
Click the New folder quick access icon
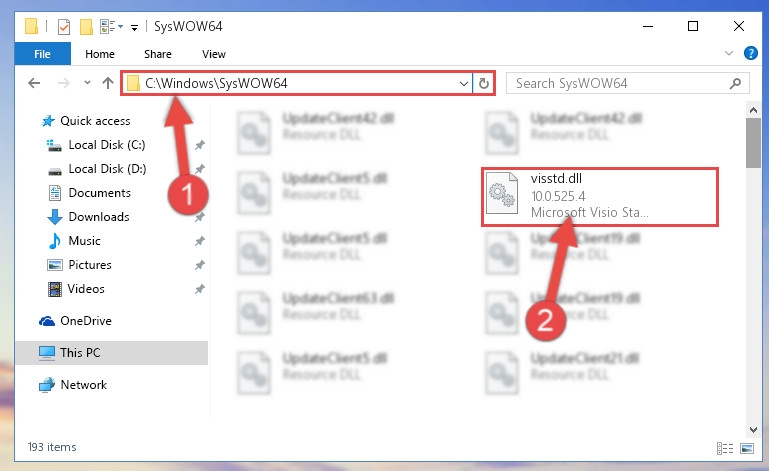(x=86, y=26)
